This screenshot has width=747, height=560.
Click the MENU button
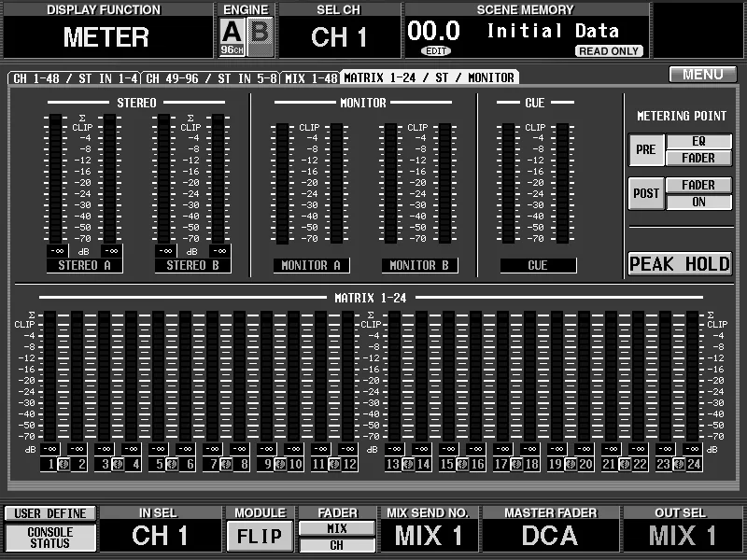click(x=703, y=75)
